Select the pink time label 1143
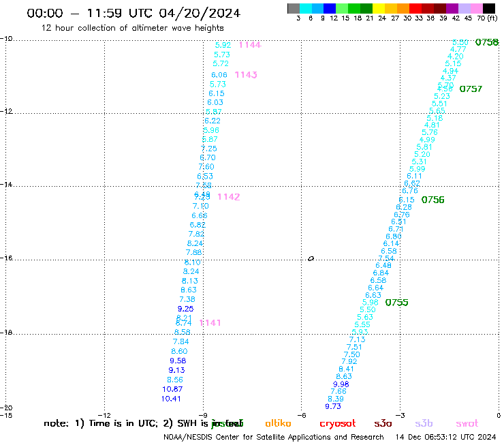Screen dimensions: 504x443 (x=246, y=75)
